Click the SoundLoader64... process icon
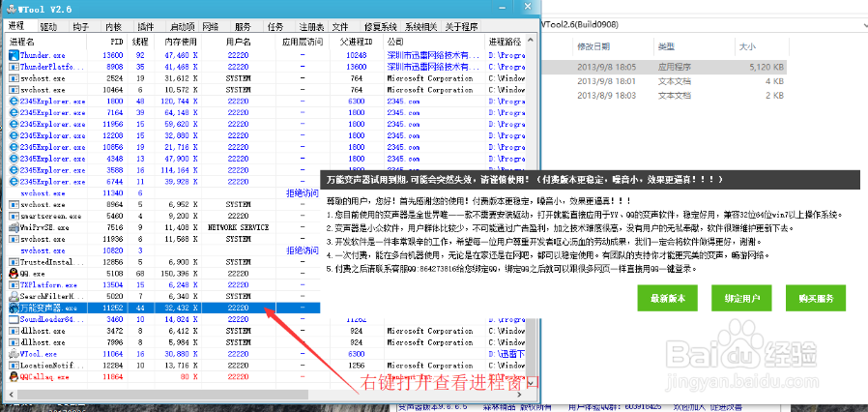 14,319
